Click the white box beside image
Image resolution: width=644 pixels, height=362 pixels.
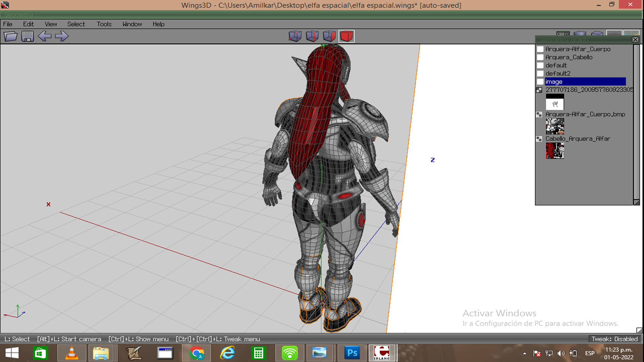point(540,82)
